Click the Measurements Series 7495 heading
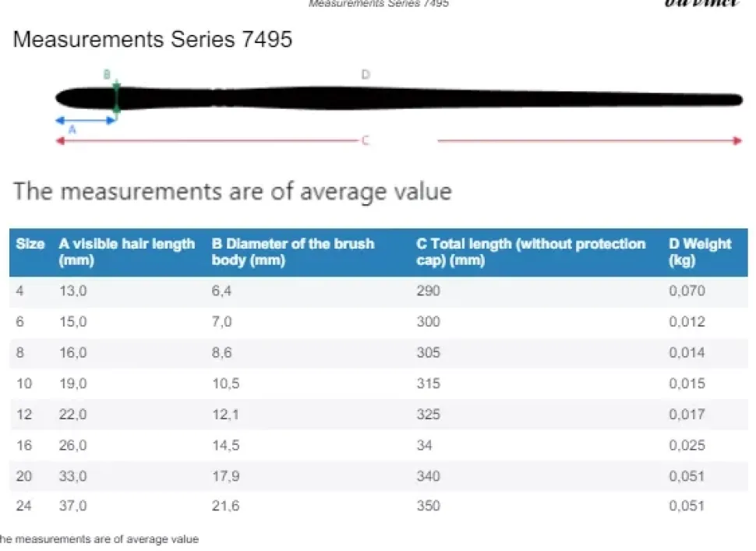756x551 pixels. [153, 39]
